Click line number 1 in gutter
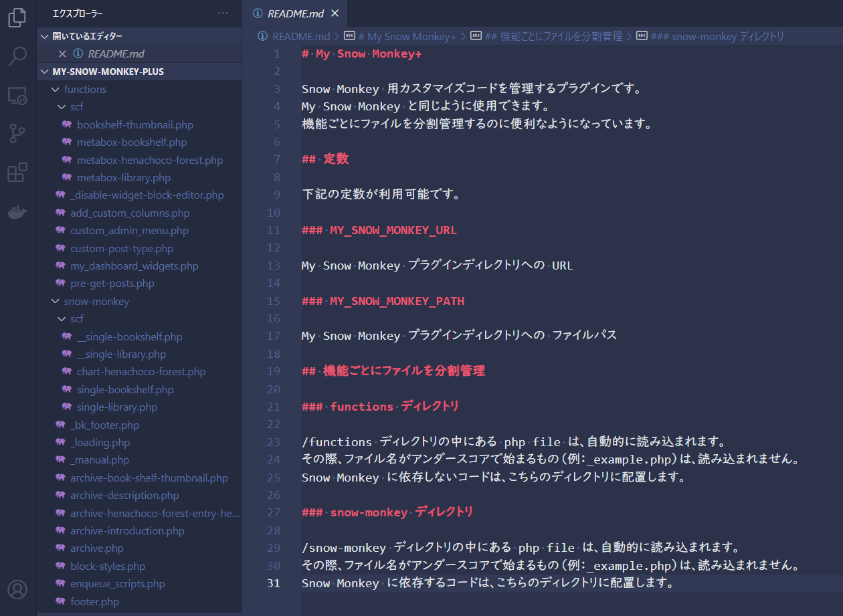 click(277, 54)
